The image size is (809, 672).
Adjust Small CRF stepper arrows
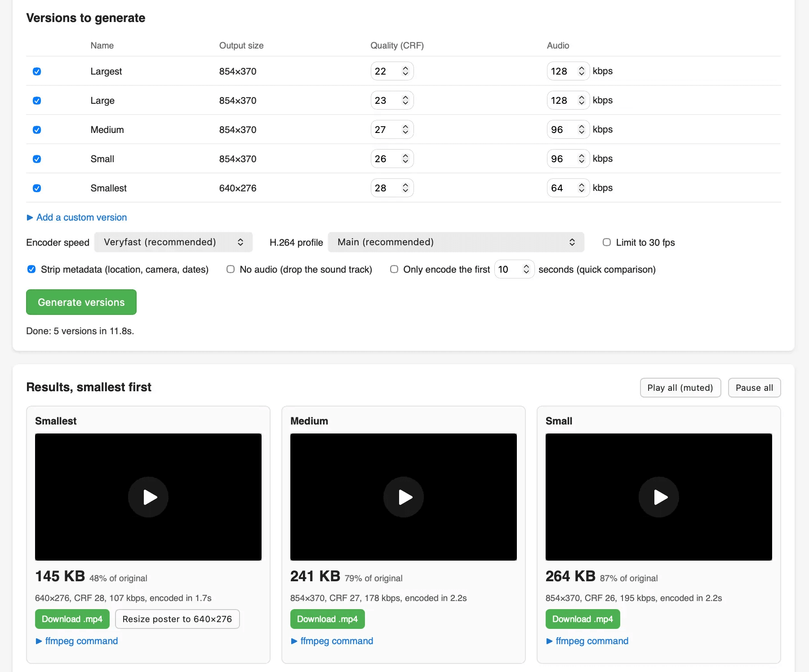405,159
